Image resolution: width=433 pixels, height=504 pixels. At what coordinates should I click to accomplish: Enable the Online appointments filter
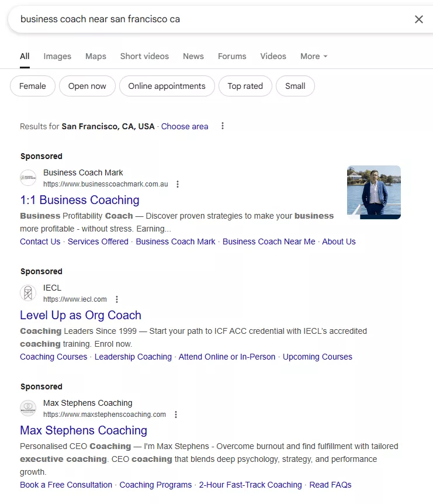[167, 85]
